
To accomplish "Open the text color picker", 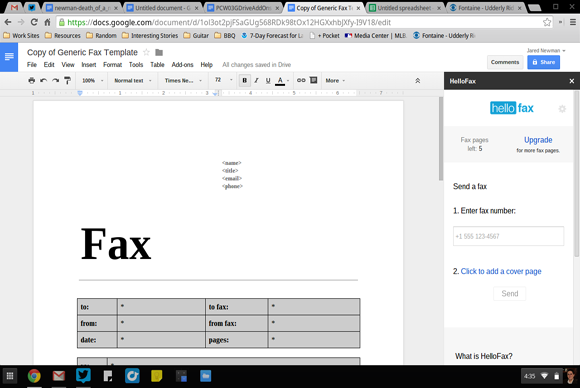I will [282, 80].
